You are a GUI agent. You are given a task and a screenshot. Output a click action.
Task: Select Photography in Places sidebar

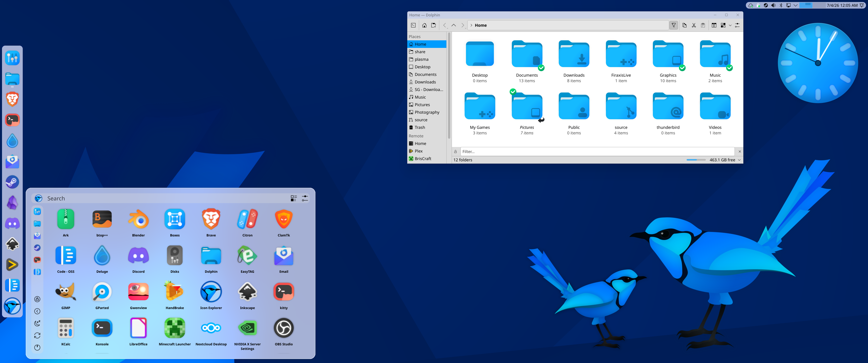click(x=427, y=112)
